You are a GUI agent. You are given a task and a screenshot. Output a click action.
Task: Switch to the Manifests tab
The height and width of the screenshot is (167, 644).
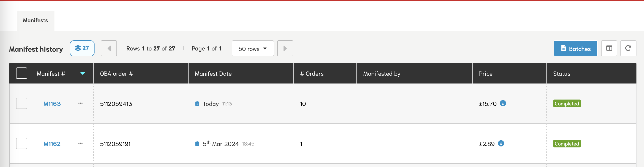[36, 21]
